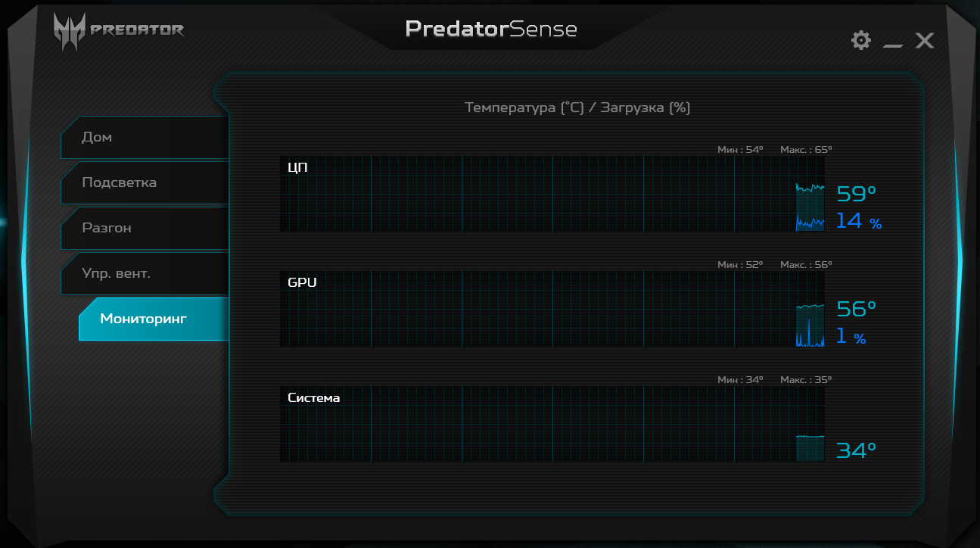Go to the Разгон tab
The height and width of the screenshot is (548, 980).
point(145,229)
